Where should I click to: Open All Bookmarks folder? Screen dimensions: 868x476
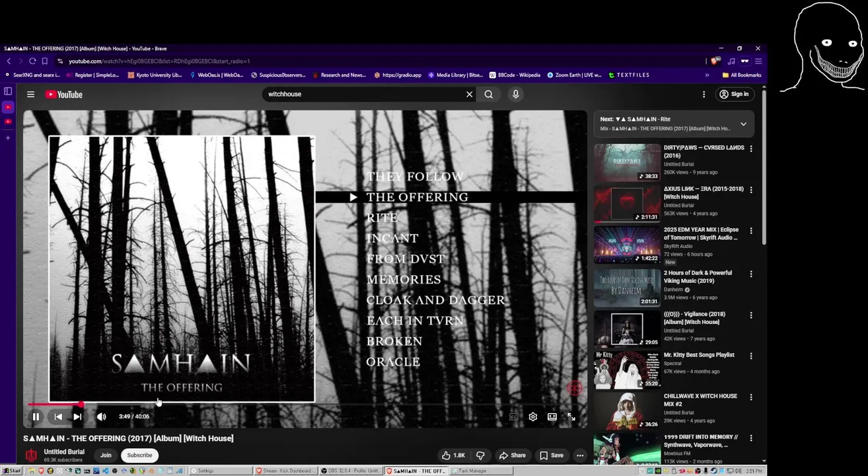[x=741, y=75]
